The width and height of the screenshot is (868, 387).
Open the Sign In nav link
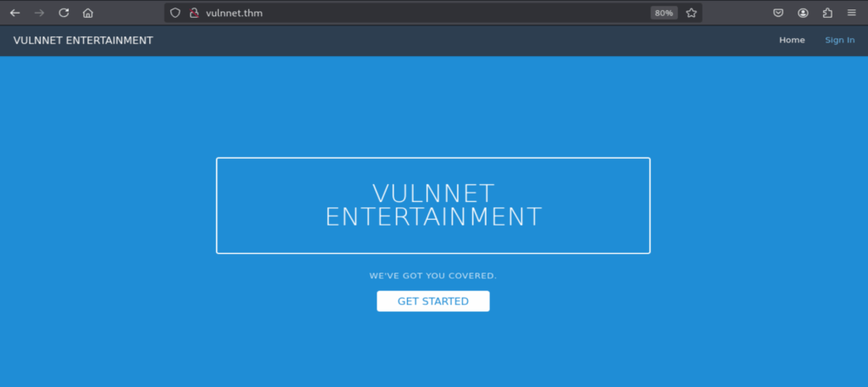click(840, 40)
